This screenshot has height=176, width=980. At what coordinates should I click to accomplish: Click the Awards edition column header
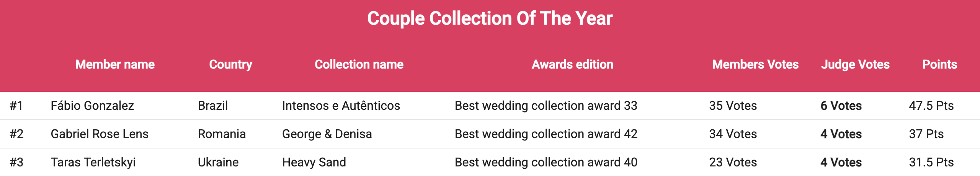(x=572, y=64)
